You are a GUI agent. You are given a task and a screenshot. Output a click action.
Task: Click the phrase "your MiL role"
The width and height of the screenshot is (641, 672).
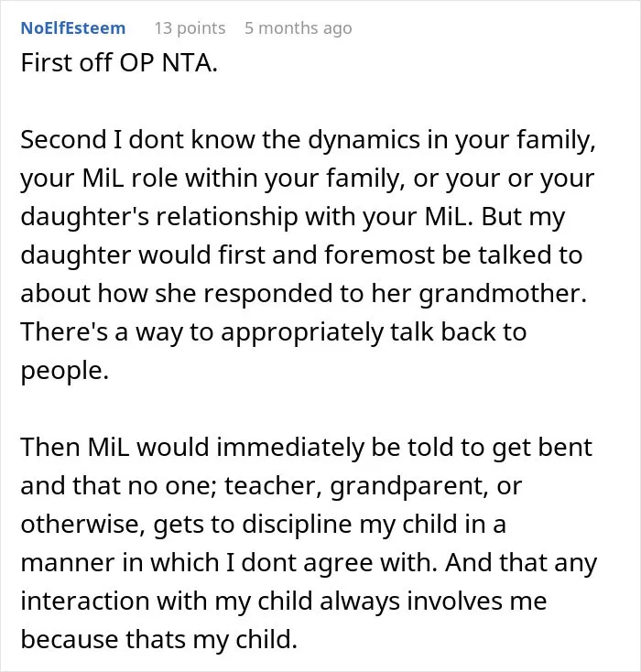pos(99,179)
